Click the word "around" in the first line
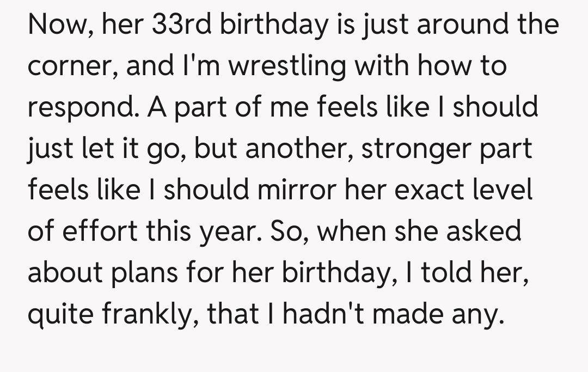The image size is (588, 372). 454,25
